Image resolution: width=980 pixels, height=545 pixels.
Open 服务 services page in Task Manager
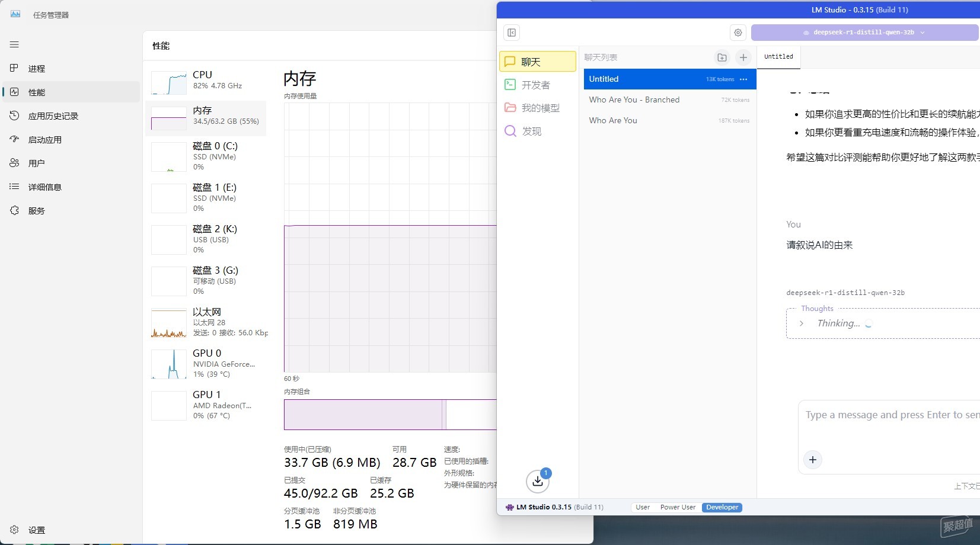(x=71, y=210)
